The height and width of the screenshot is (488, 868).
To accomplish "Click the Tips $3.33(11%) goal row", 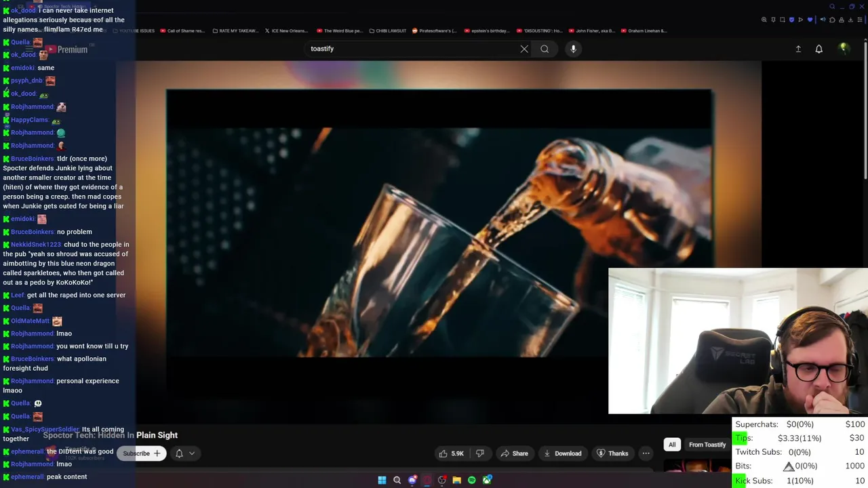I will [x=800, y=438].
